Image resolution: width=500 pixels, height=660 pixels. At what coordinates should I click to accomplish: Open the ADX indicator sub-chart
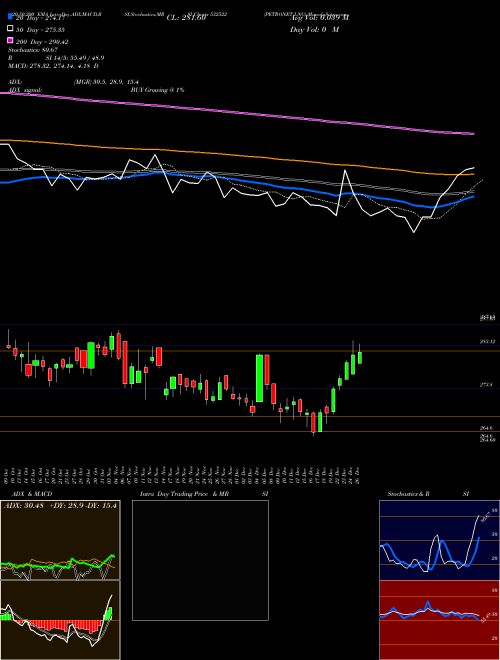(x=60, y=540)
